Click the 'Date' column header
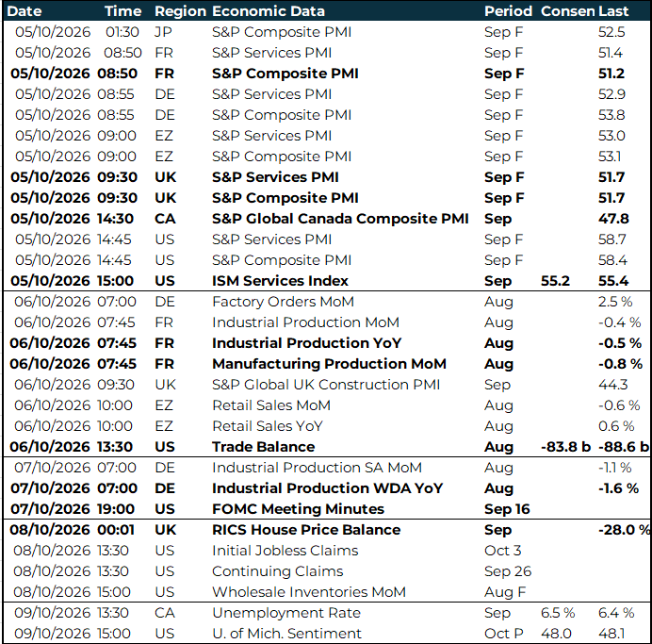Viewport: 652px width, 644px height. click(x=24, y=11)
